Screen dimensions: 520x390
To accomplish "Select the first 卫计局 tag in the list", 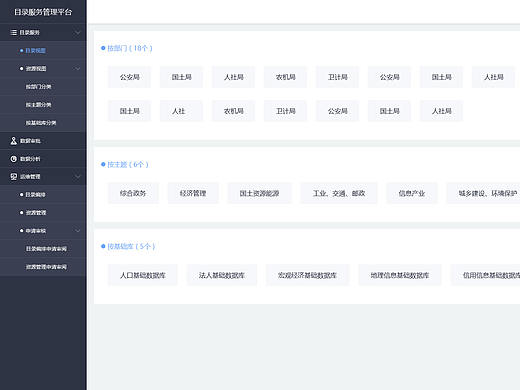I will 337,77.
